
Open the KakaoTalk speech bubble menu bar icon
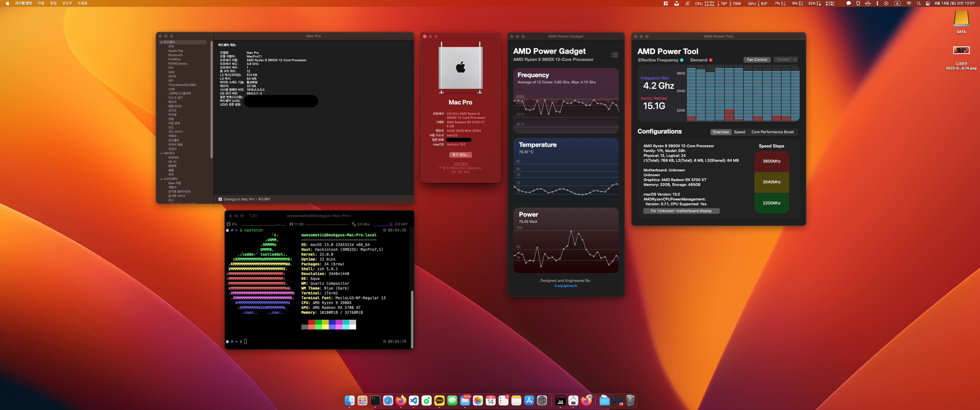(x=848, y=3)
